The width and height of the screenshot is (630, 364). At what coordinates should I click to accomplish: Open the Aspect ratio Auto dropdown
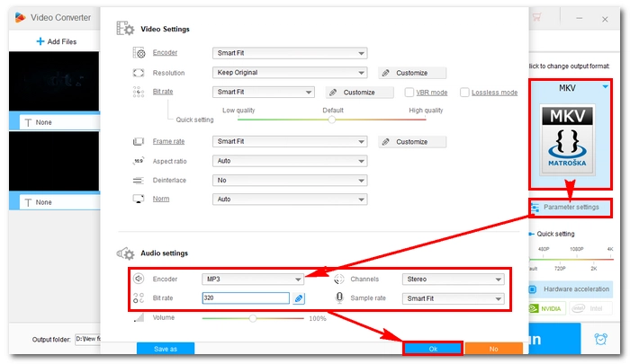click(290, 161)
